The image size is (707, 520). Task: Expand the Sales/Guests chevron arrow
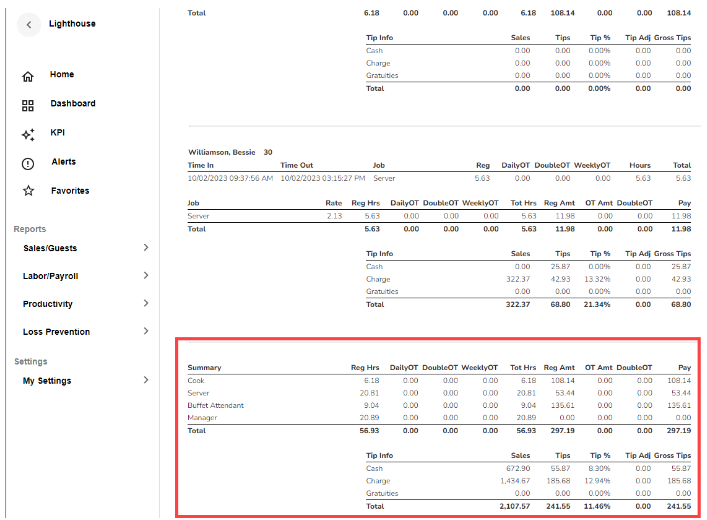(x=146, y=248)
